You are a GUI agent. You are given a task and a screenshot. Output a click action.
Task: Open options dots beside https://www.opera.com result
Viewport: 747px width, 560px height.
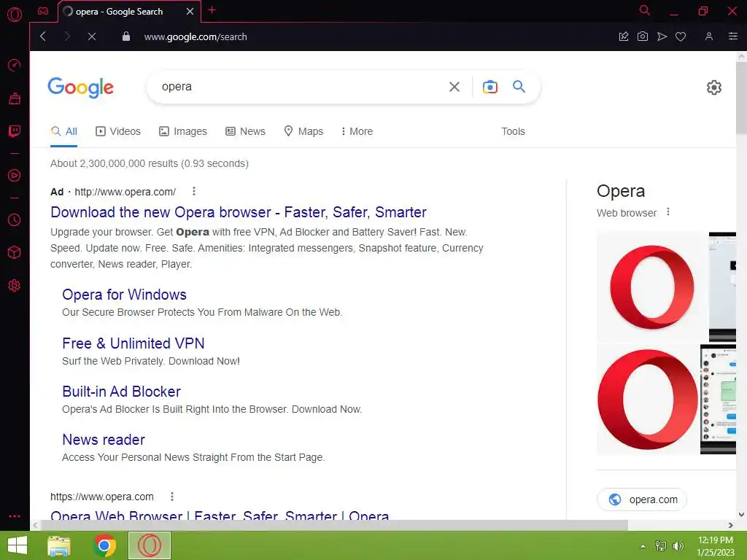[x=172, y=497]
